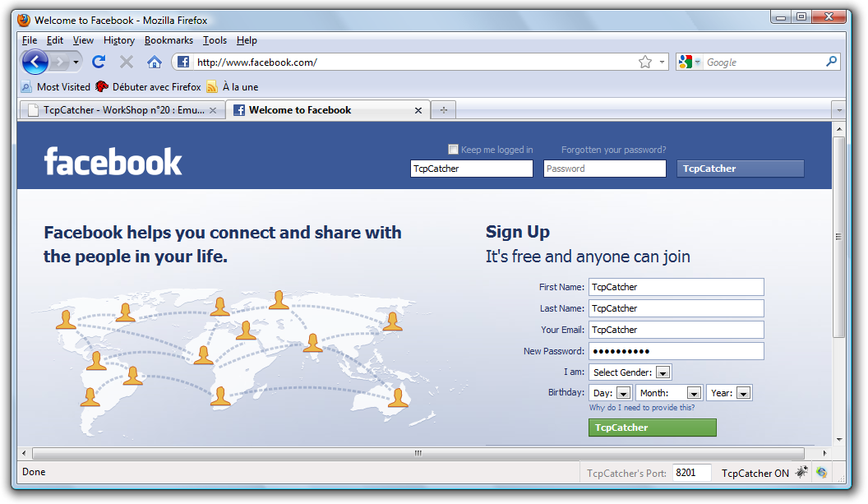The width and height of the screenshot is (868, 504).
Task: Go to the Home page icon
Action: point(154,62)
